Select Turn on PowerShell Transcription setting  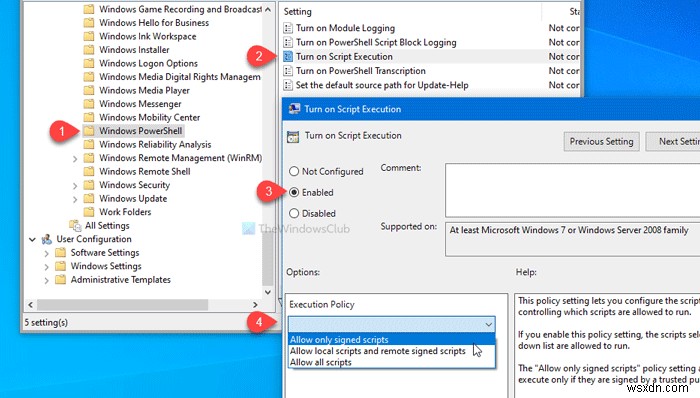click(361, 71)
